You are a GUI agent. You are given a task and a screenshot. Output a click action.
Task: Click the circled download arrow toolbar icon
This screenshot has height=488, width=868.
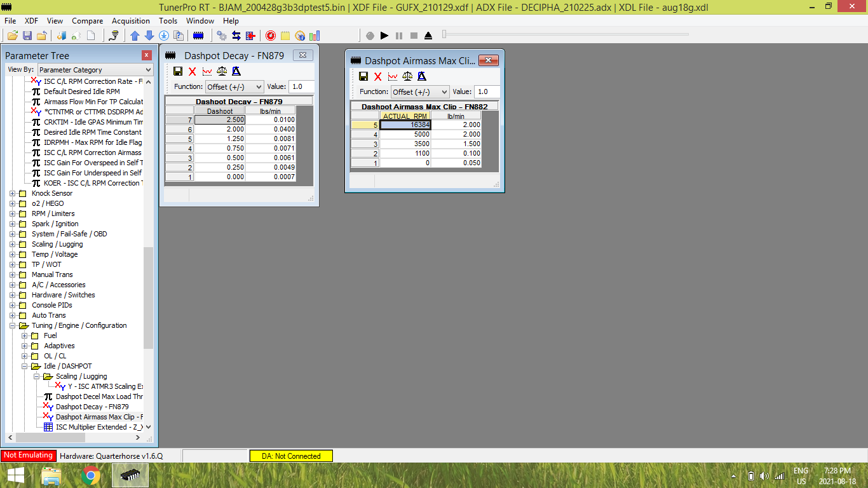(164, 36)
